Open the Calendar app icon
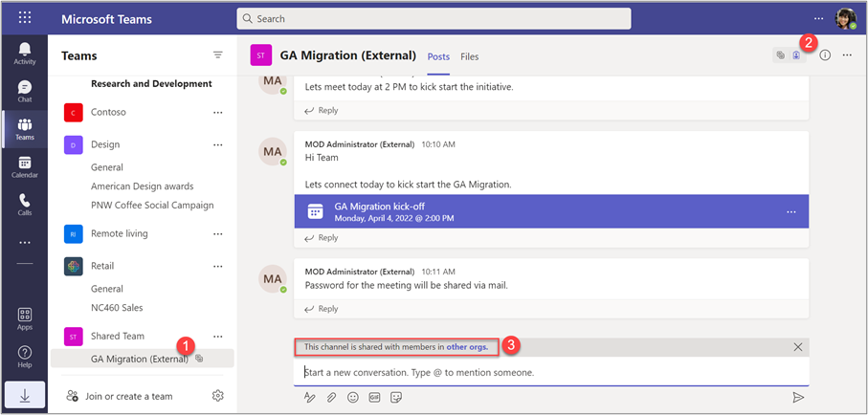The image size is (868, 415). [25, 167]
